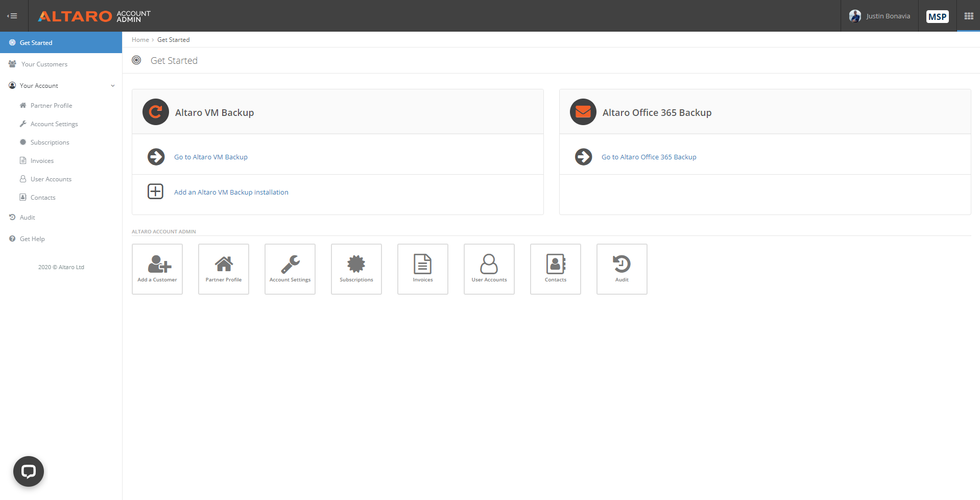Viewport: 980px width, 500px height.
Task: Click the arrow icon for Office 365 Backup
Action: tap(583, 156)
